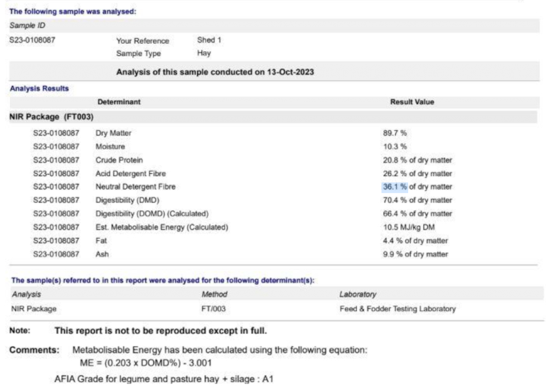Click the highlighted 36.1 % Neutral Detergent Fibre value
The image size is (546, 392).
(x=394, y=187)
